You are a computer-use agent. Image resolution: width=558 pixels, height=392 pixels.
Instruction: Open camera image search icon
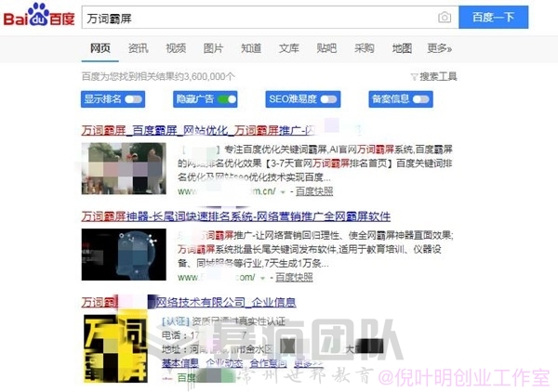tap(445, 17)
